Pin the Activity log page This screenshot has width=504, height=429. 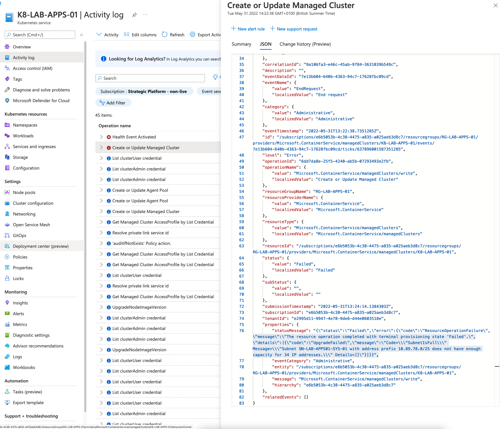[x=134, y=15]
